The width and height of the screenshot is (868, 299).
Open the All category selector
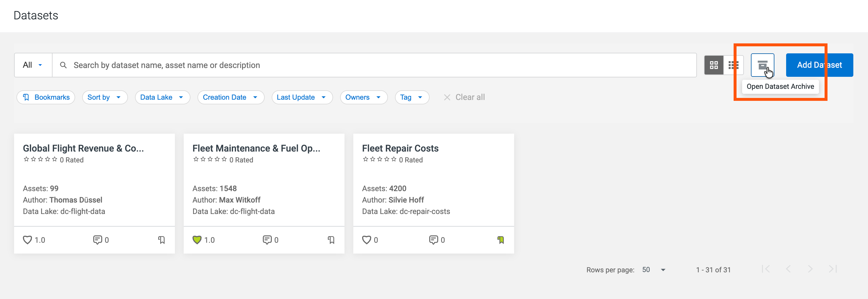tap(33, 65)
